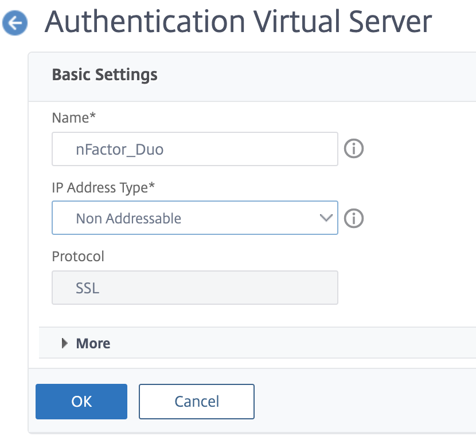Image resolution: width=476 pixels, height=448 pixels.
Task: Click the disabled SSL Protocol field
Action: tap(195, 287)
